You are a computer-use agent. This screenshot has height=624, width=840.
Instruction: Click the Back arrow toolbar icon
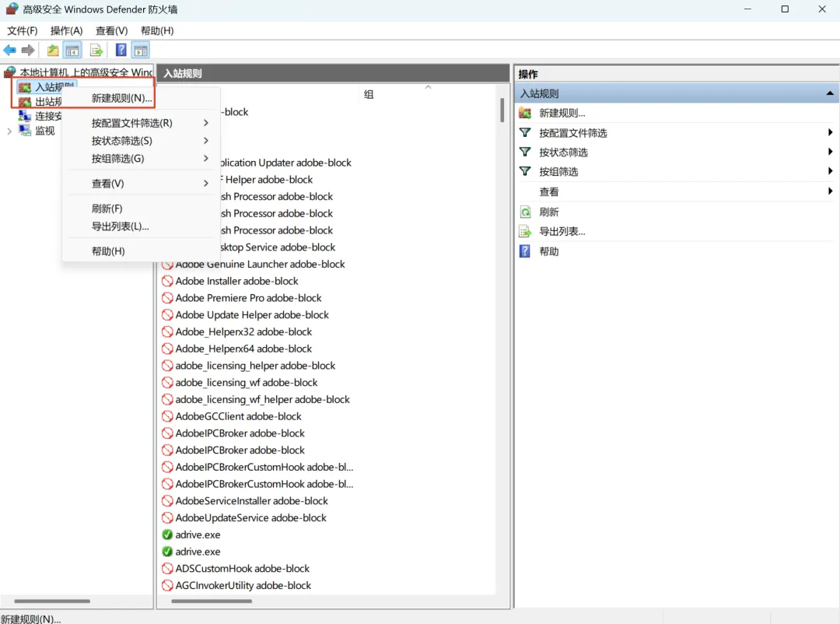coord(9,51)
